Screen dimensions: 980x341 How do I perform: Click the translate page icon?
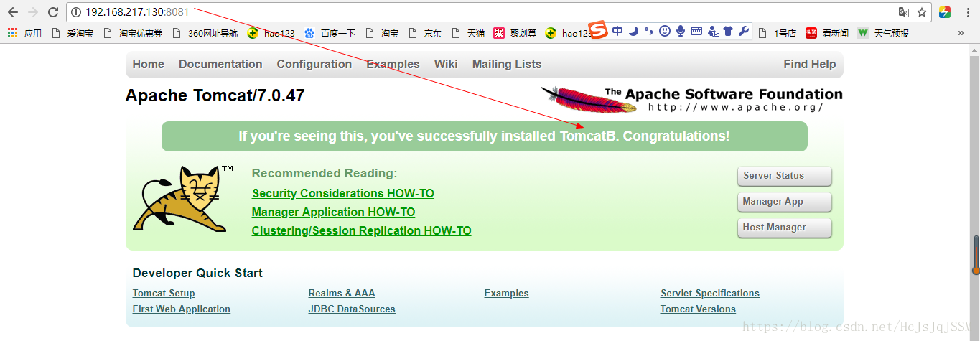click(904, 12)
